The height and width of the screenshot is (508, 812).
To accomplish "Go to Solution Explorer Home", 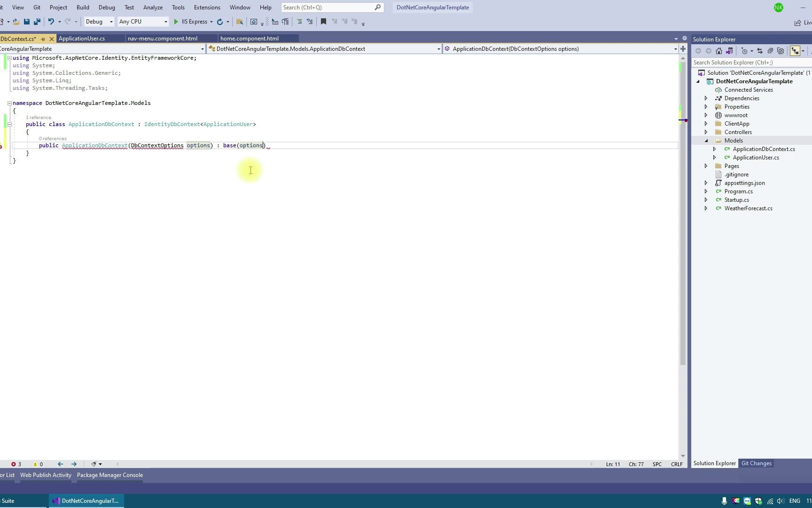I will 719,51.
